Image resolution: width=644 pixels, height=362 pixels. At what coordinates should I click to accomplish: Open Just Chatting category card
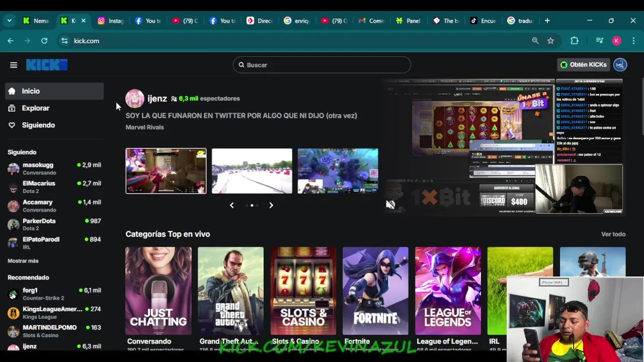click(158, 291)
